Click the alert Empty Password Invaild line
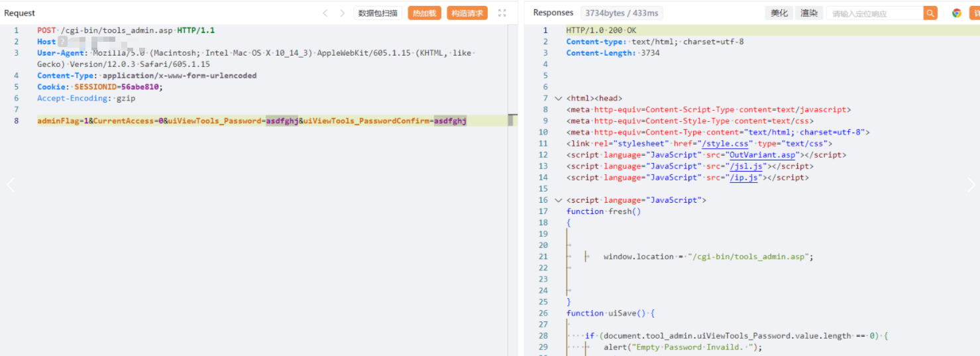Image resolution: width=980 pixels, height=356 pixels. (683, 346)
